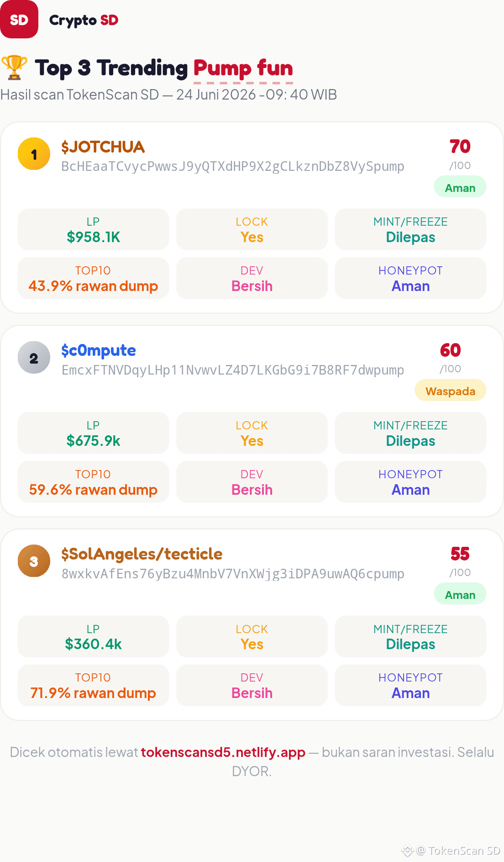Open the $JOTCHUA token name
Viewport: 504px width, 862px height.
coord(103,147)
